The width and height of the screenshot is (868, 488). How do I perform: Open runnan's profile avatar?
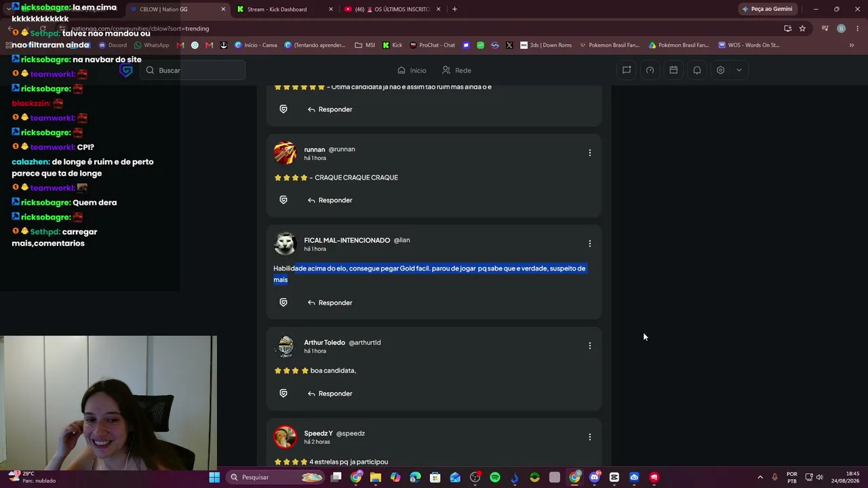tap(285, 153)
